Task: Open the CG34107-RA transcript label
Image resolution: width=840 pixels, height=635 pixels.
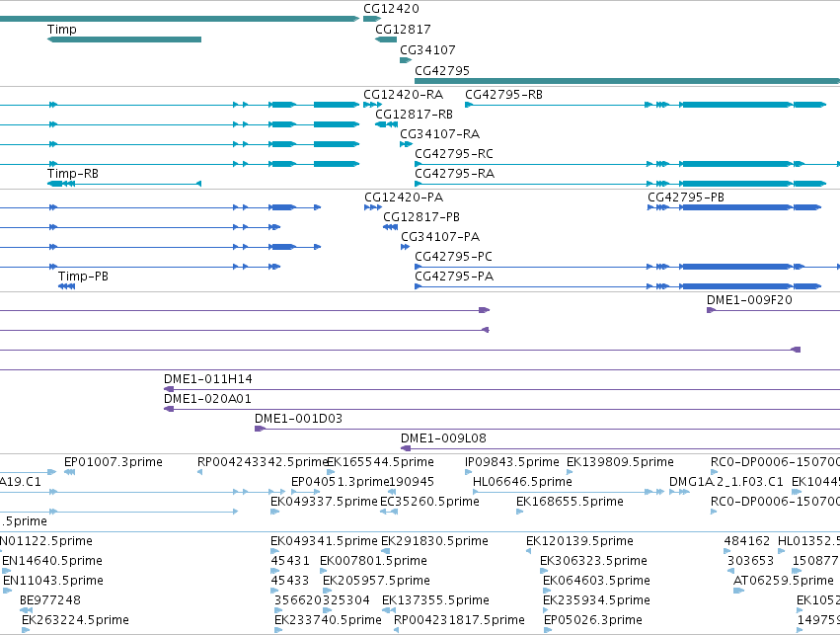Action: click(440, 134)
